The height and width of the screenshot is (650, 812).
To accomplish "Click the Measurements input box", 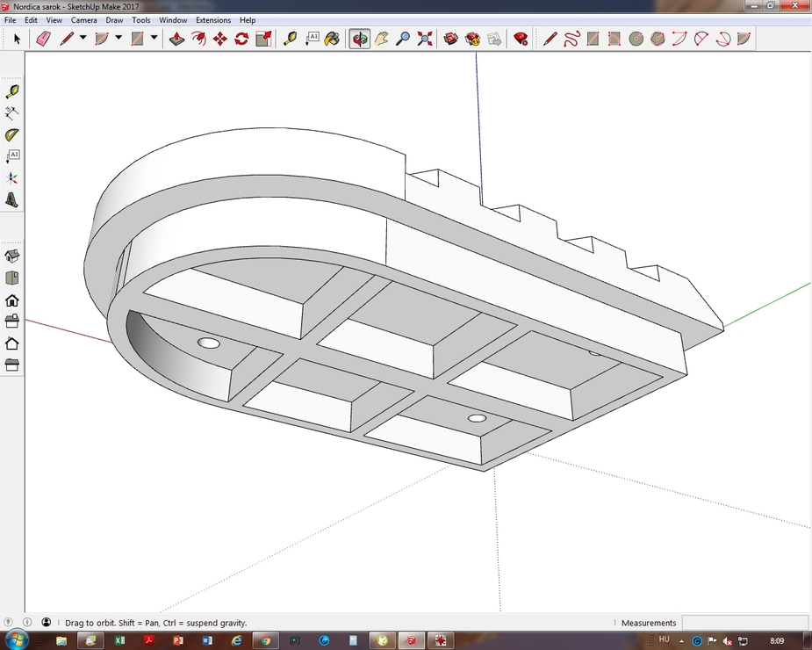I will (743, 623).
